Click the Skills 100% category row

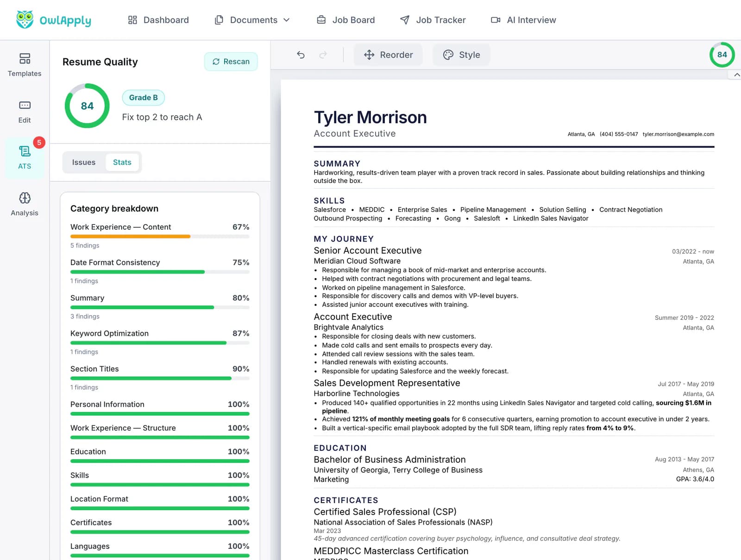(160, 479)
